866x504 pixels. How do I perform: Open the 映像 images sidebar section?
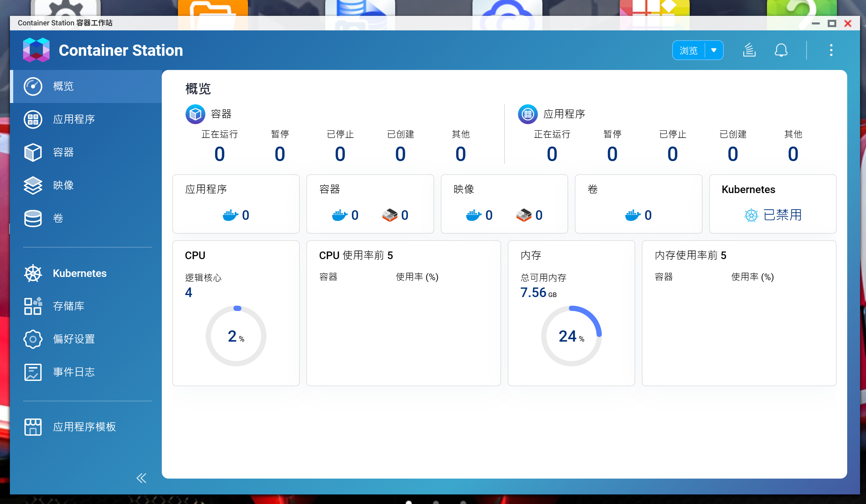pos(86,185)
